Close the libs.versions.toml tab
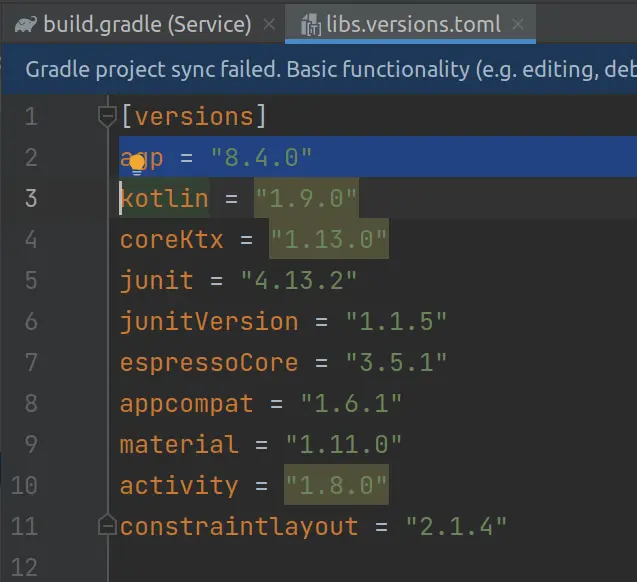This screenshot has width=637, height=582. (x=518, y=24)
